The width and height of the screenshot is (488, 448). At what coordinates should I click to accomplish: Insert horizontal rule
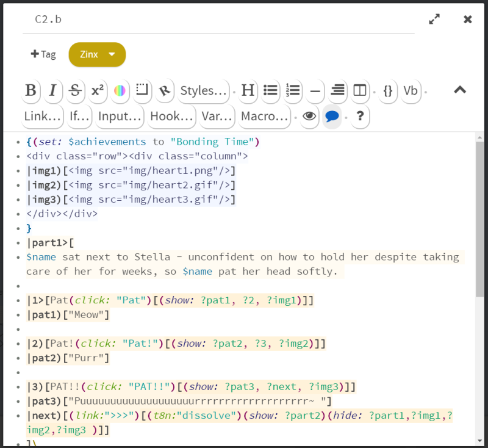(x=315, y=90)
